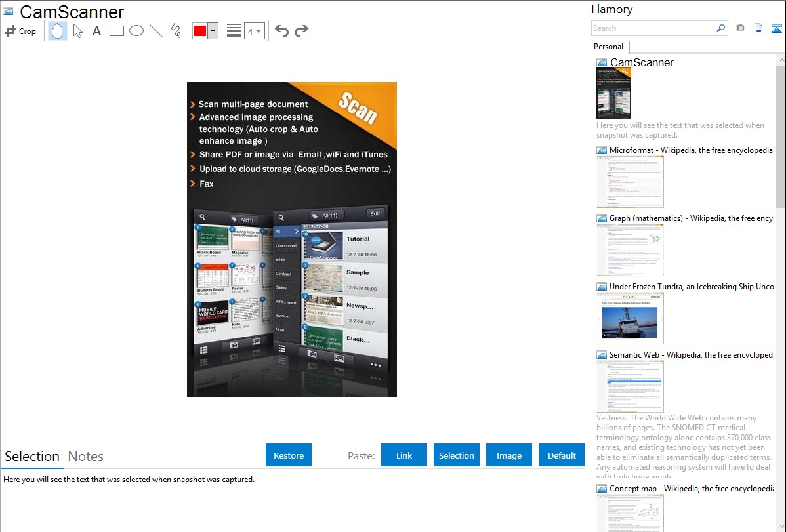Click the icon beside Under Frozen Tundra entry
The image size is (786, 532).
602,286
